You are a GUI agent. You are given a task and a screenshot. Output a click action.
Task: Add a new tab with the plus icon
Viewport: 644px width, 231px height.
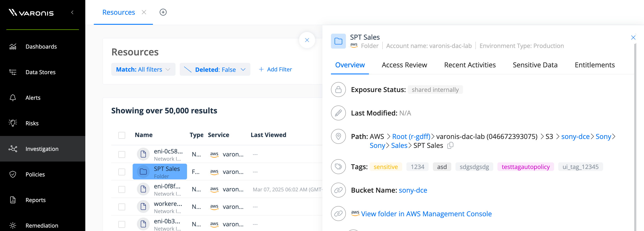point(163,12)
